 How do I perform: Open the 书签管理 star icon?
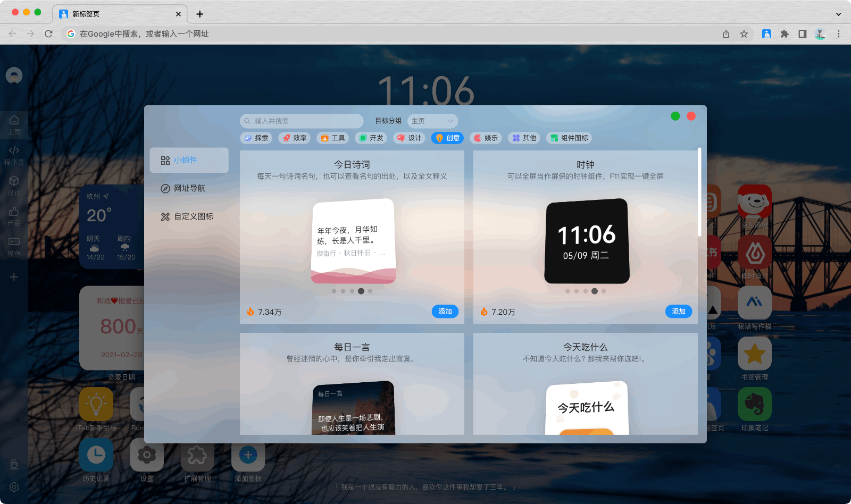pyautogui.click(x=755, y=354)
